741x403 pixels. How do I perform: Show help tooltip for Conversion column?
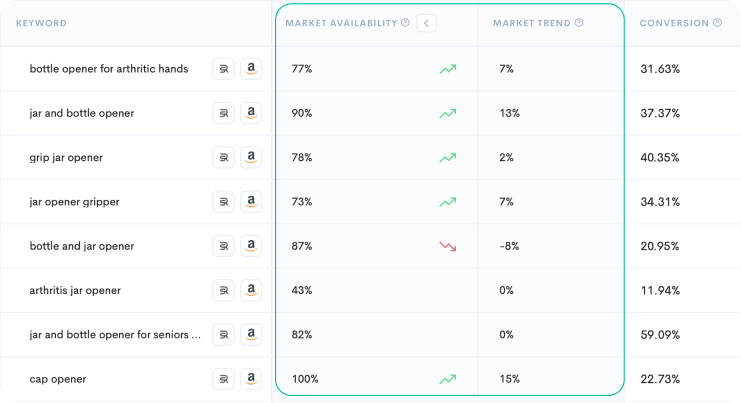[x=717, y=23]
